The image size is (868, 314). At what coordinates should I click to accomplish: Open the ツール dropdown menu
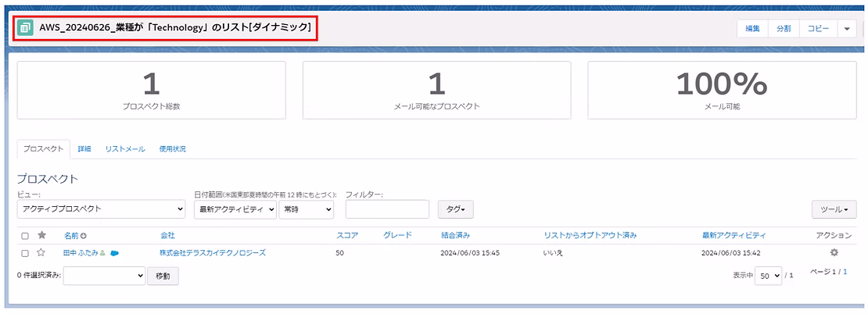834,209
